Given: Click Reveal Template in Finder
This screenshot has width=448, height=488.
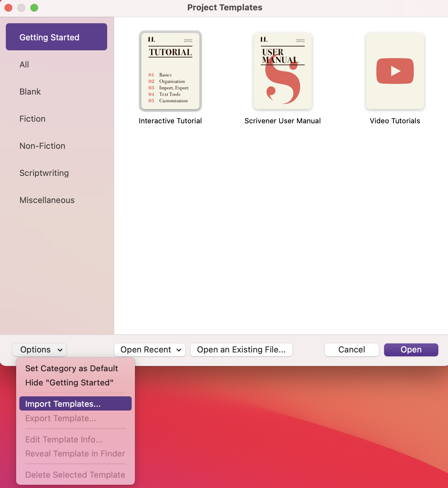Looking at the screenshot, I should click(x=76, y=454).
